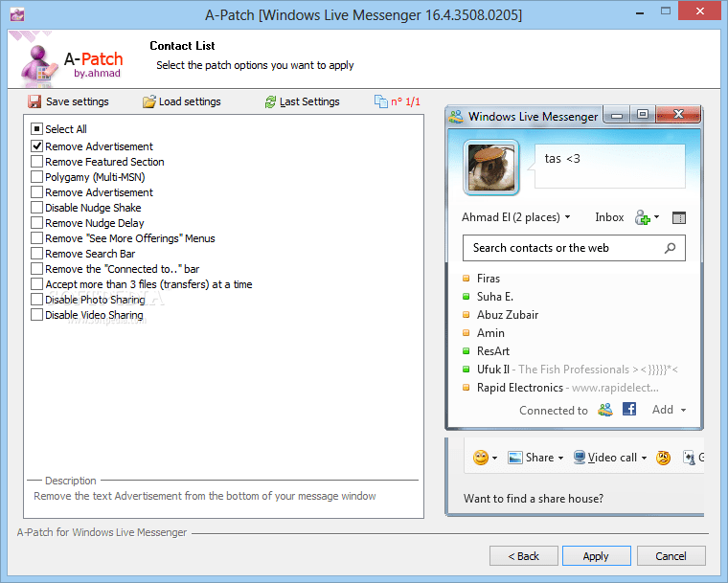
Task: Click the A-Patch app icon in title bar
Action: [17, 15]
